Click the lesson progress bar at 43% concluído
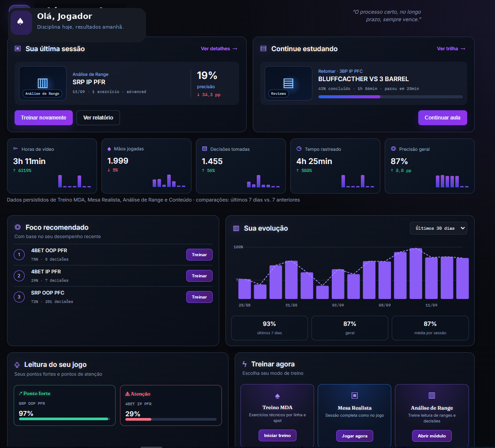 [390, 97]
